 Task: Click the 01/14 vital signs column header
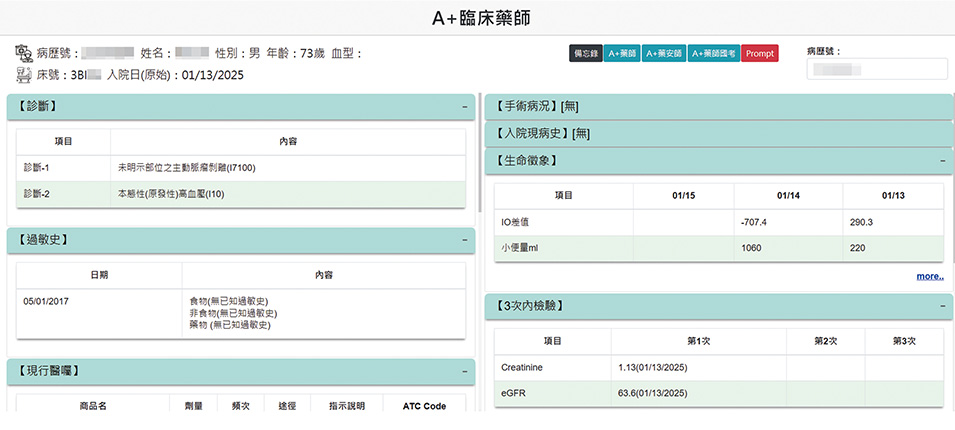787,195
